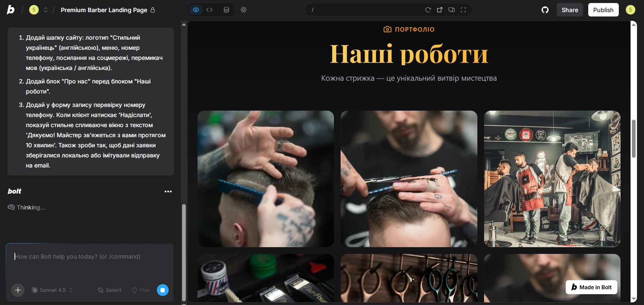The height and width of the screenshot is (305, 644).
Task: Reload the site preview
Action: click(428, 10)
